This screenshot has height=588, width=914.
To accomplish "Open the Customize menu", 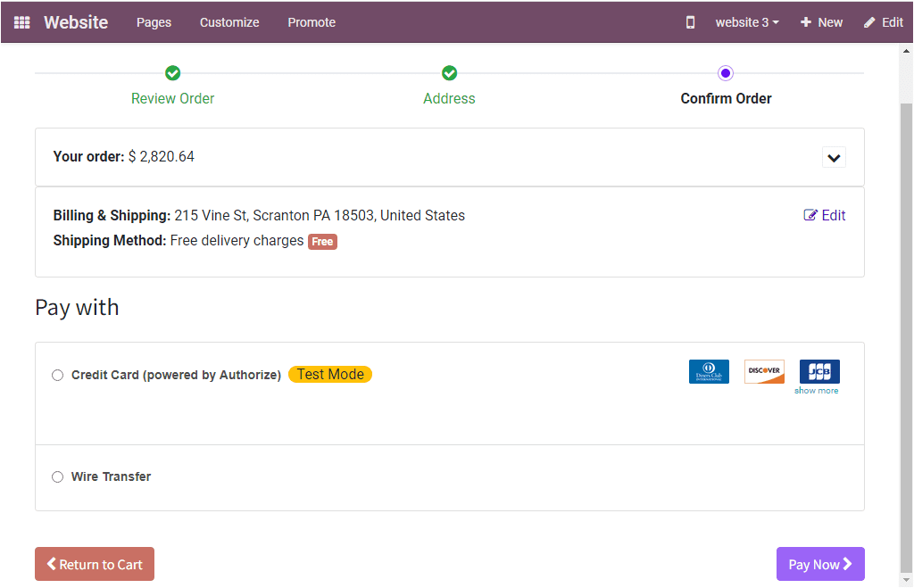I will pyautogui.click(x=228, y=21).
